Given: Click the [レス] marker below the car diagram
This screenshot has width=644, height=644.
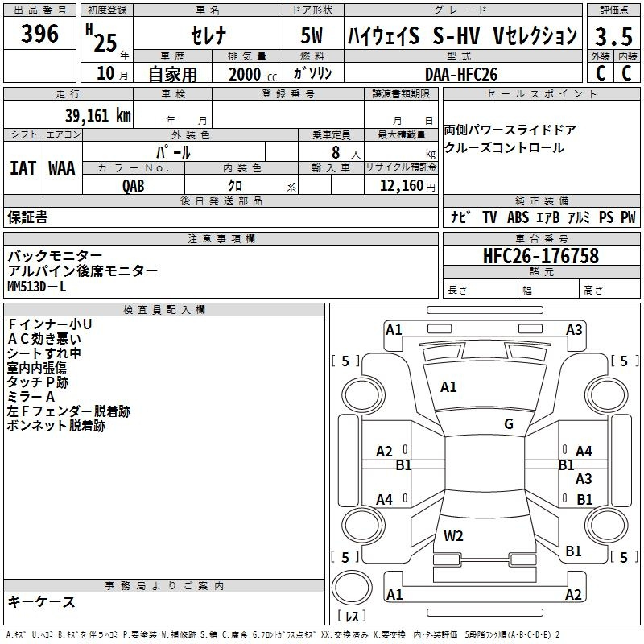Looking at the screenshot, I should (x=351, y=617).
